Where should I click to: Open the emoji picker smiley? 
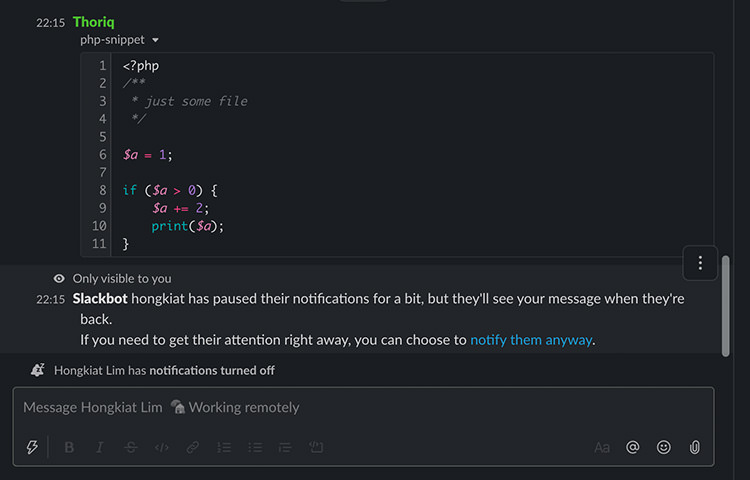pos(663,447)
